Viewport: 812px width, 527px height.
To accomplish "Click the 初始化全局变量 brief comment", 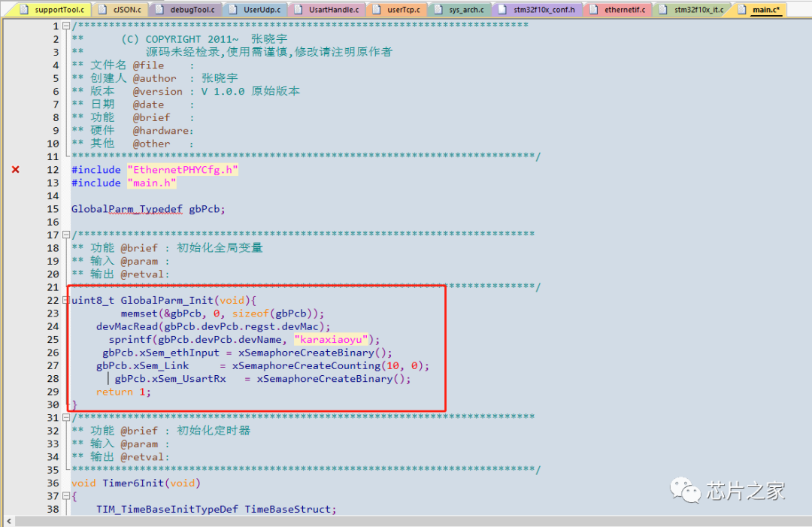I will pyautogui.click(x=220, y=248).
